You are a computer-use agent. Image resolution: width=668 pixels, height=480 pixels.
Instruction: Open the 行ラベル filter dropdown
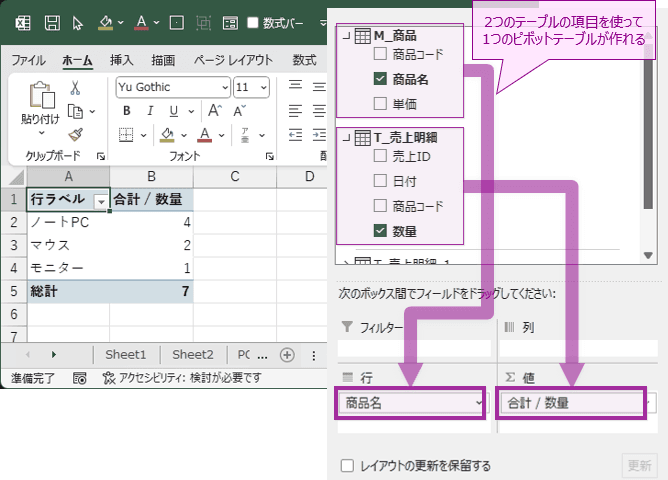(x=101, y=201)
